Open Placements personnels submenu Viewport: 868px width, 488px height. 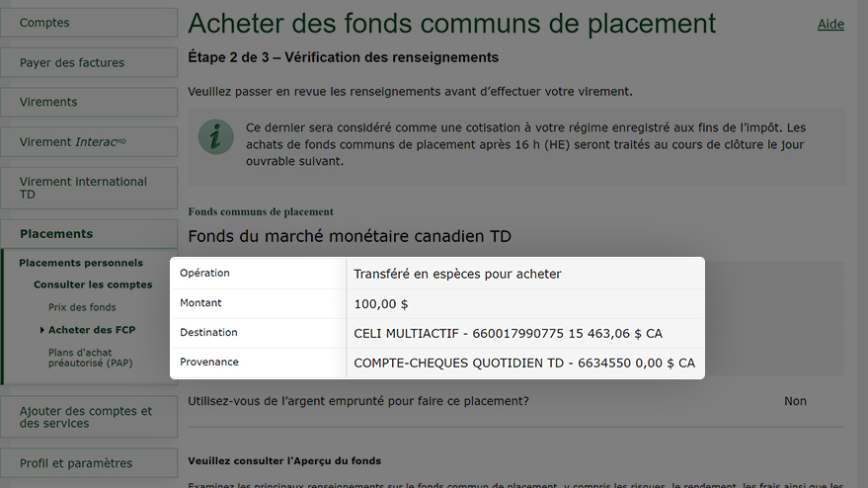(x=81, y=263)
